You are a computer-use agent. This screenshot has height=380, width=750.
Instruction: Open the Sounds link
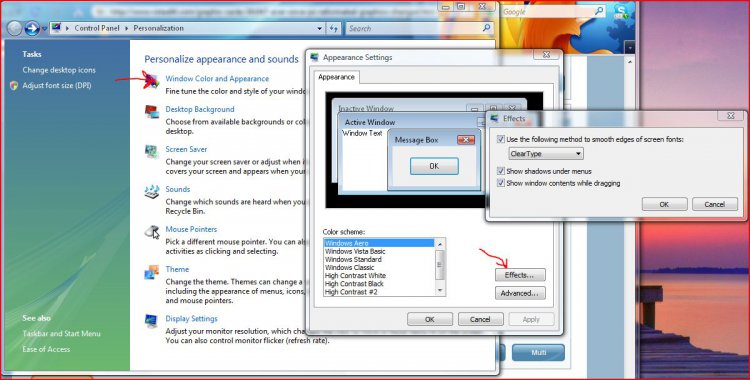click(177, 189)
